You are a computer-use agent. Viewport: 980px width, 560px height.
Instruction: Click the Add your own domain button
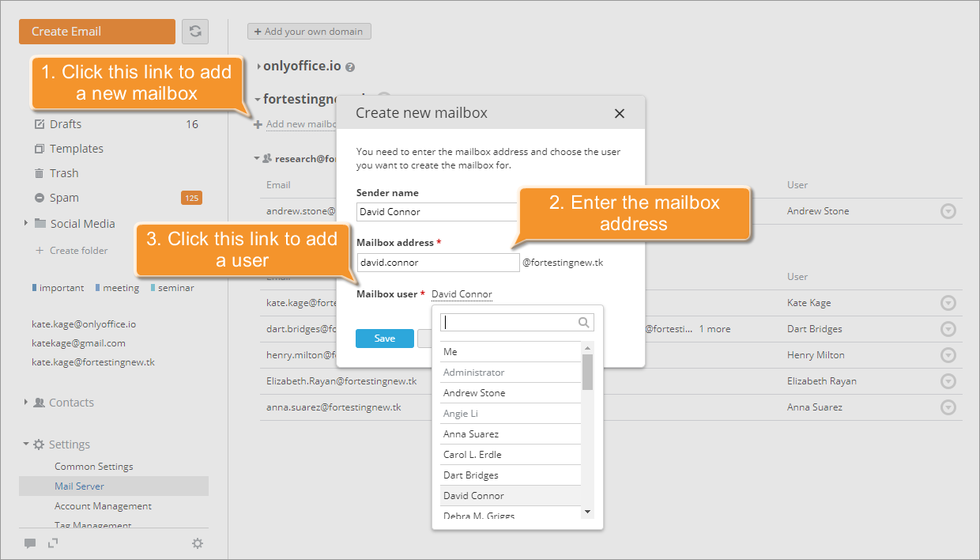309,31
